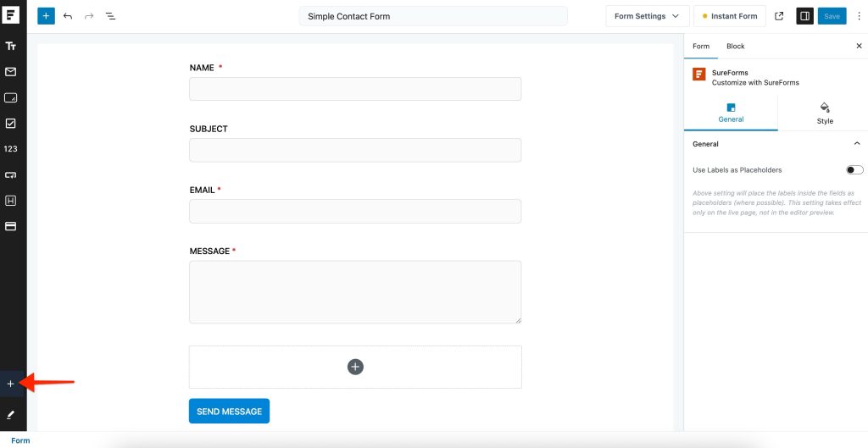
Task: Open the Form Settings dropdown
Action: coord(647,16)
